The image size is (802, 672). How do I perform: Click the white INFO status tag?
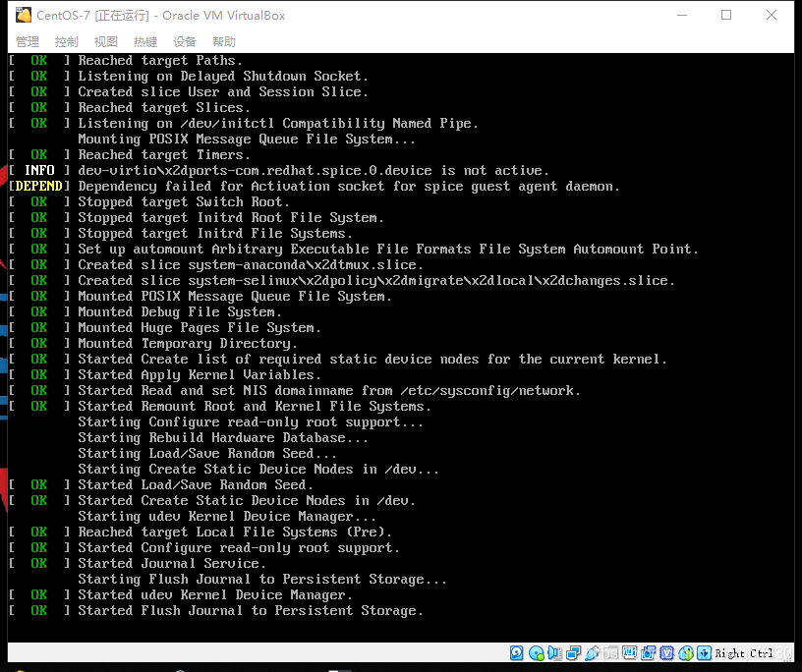point(39,170)
